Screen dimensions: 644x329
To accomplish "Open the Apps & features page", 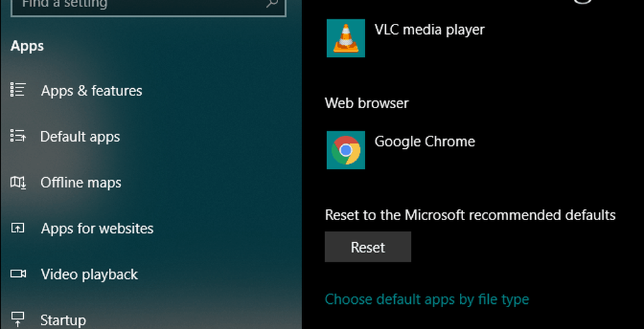I will tap(91, 91).
